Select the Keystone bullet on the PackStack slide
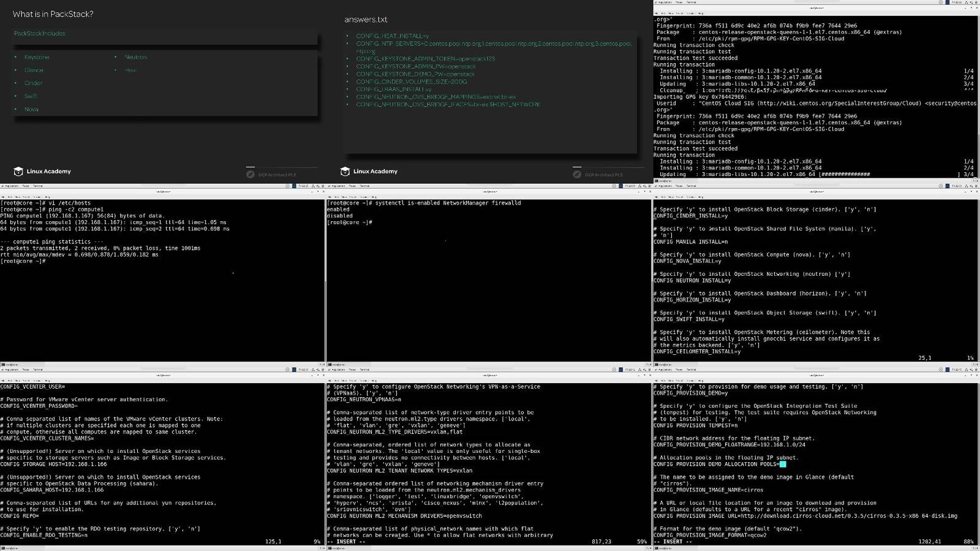The width and height of the screenshot is (980, 551). point(37,57)
